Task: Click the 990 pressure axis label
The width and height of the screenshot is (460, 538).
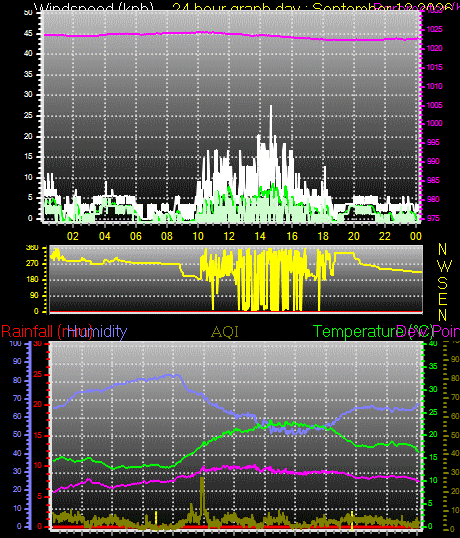Action: tap(433, 161)
